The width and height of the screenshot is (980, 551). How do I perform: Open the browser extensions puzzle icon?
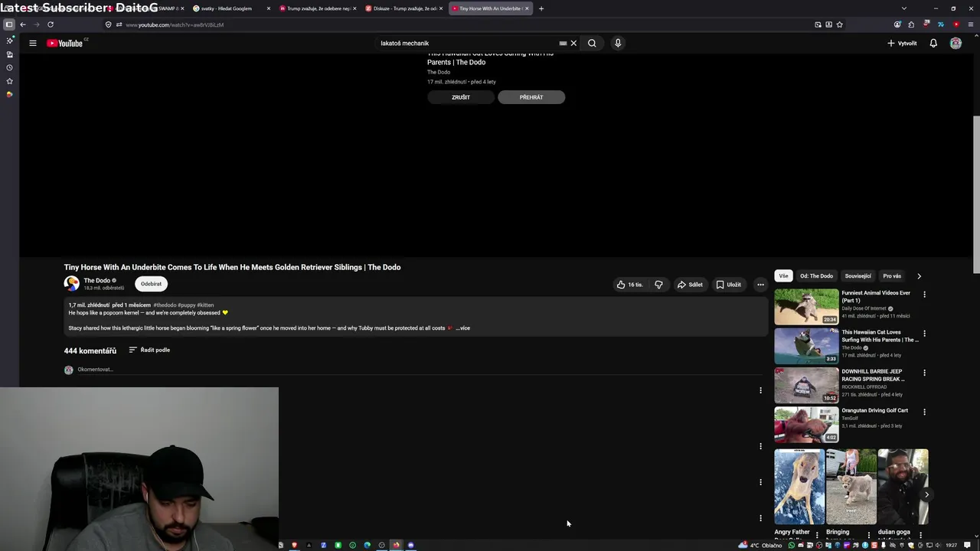click(911, 24)
